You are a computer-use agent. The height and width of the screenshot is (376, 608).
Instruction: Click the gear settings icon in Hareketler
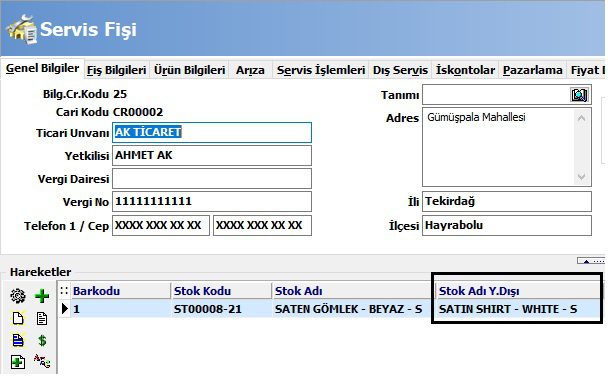tap(18, 296)
